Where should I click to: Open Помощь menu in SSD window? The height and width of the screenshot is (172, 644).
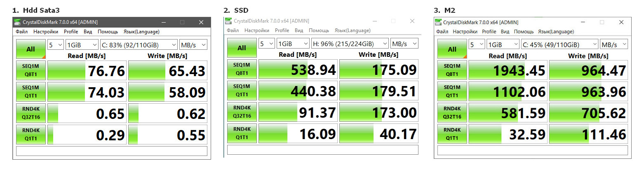(x=319, y=30)
